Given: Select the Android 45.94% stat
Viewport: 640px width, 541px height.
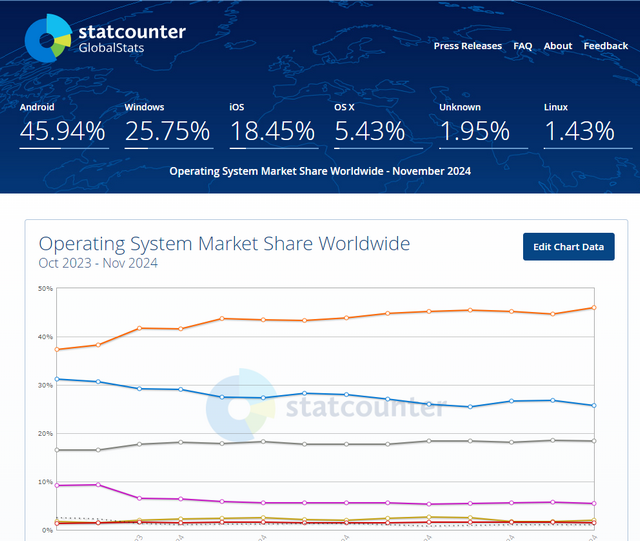Looking at the screenshot, I should point(64,125).
